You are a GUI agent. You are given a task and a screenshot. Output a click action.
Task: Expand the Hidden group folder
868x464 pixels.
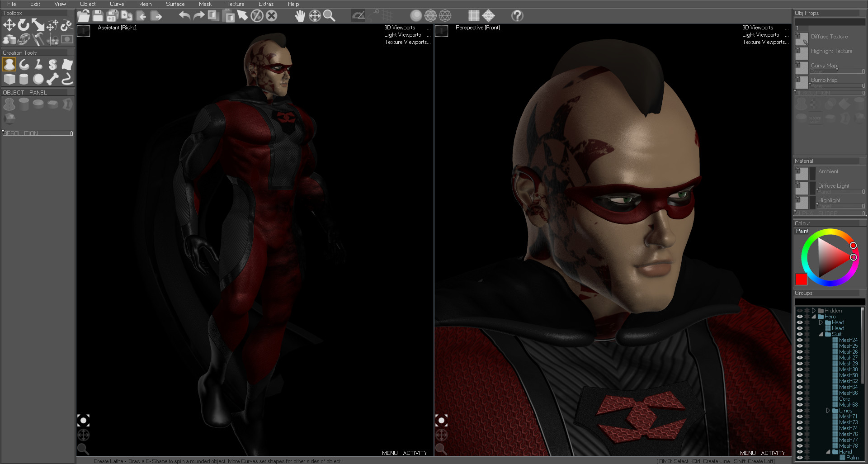click(x=813, y=311)
